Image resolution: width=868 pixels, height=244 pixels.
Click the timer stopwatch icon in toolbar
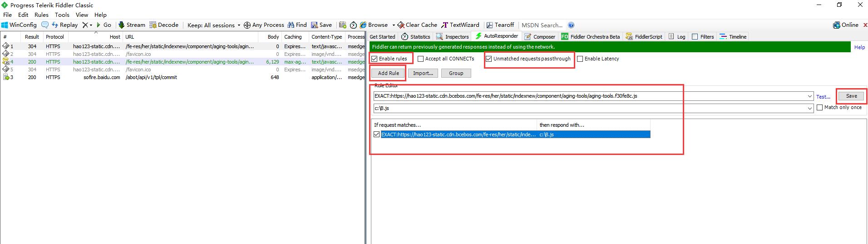(x=353, y=25)
